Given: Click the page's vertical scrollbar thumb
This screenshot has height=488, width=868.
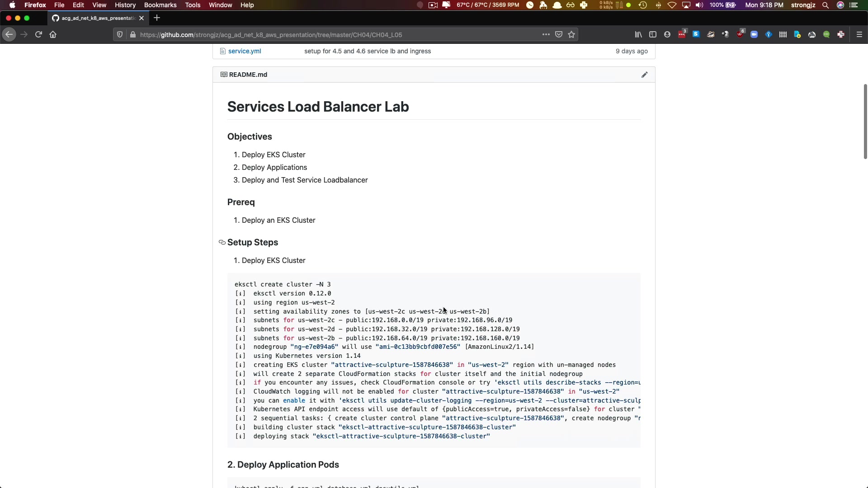Looking at the screenshot, I should tap(865, 121).
